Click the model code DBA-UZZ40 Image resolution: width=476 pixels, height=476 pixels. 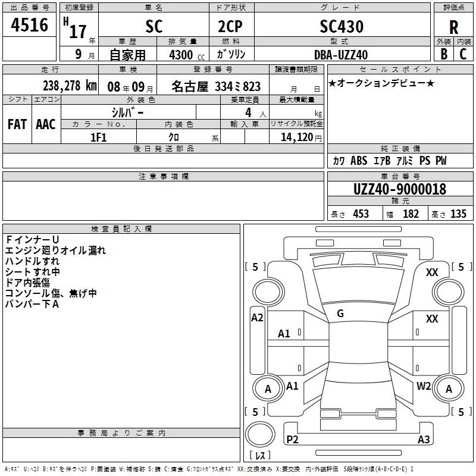[x=341, y=54]
